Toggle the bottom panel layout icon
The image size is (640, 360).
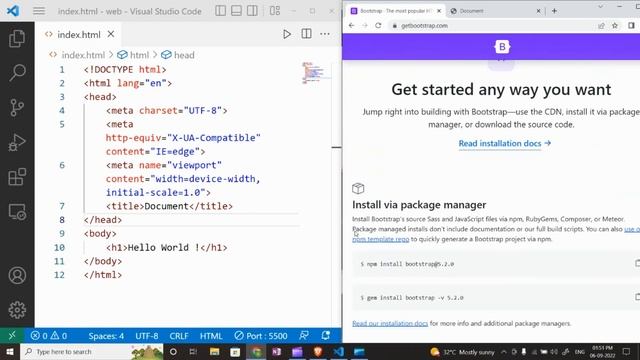click(x=236, y=11)
